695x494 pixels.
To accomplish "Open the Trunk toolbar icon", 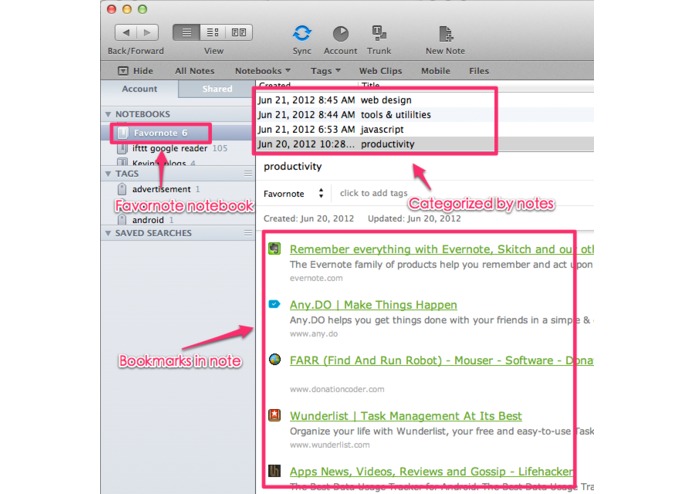I will point(379,34).
